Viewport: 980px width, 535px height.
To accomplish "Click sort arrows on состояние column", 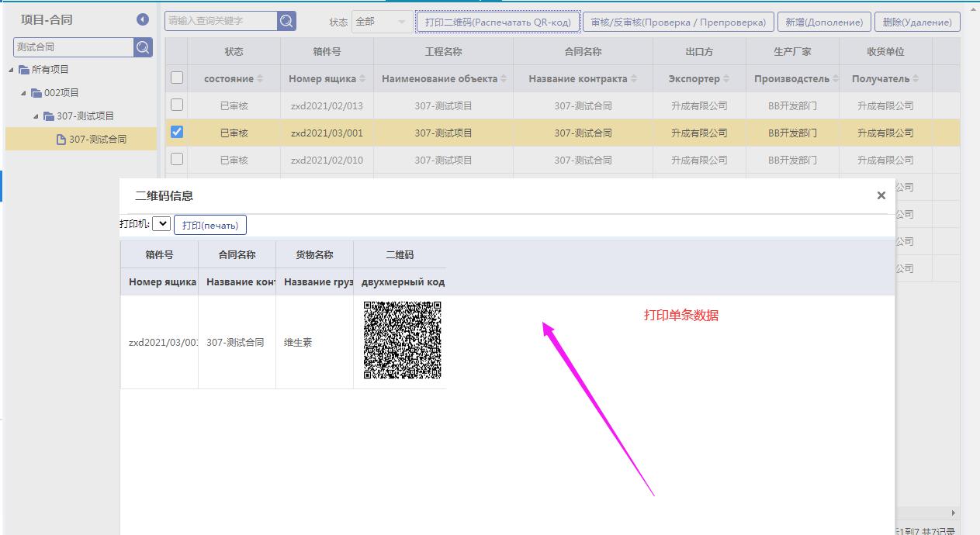I will [260, 79].
